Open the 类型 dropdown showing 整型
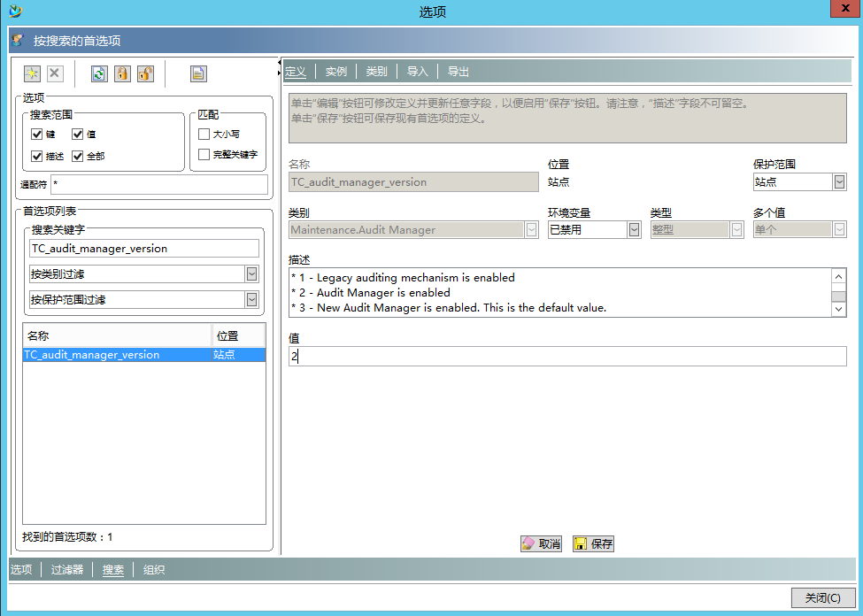The height and width of the screenshot is (616, 863). point(737,229)
